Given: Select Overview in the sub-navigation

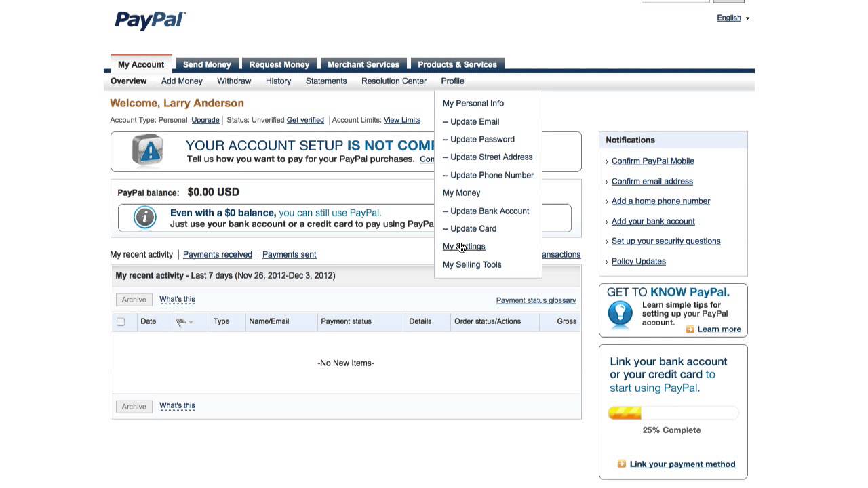Looking at the screenshot, I should tap(128, 81).
